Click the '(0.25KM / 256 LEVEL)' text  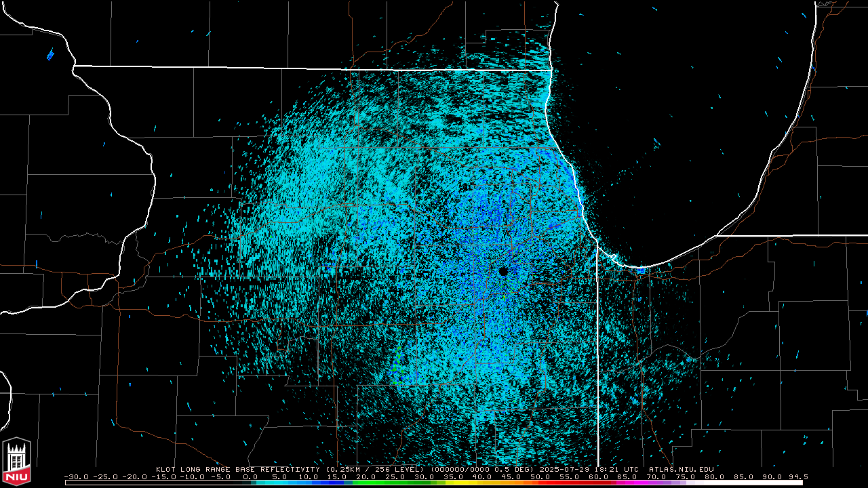tap(376, 469)
